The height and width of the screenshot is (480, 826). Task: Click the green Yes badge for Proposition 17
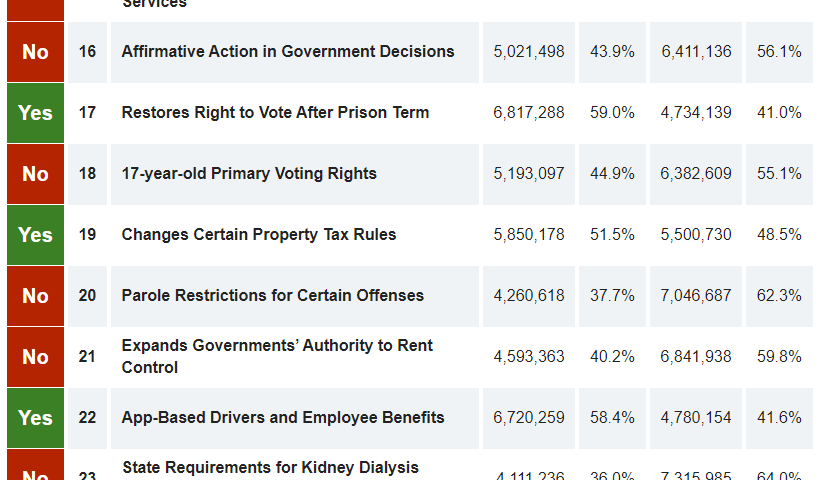click(x=35, y=113)
